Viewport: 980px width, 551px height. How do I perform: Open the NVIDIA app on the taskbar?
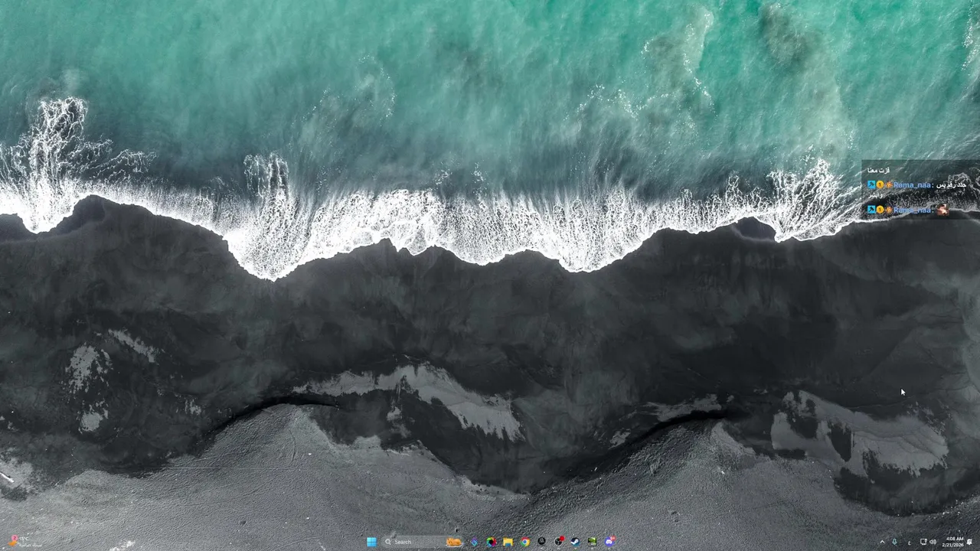pos(593,542)
